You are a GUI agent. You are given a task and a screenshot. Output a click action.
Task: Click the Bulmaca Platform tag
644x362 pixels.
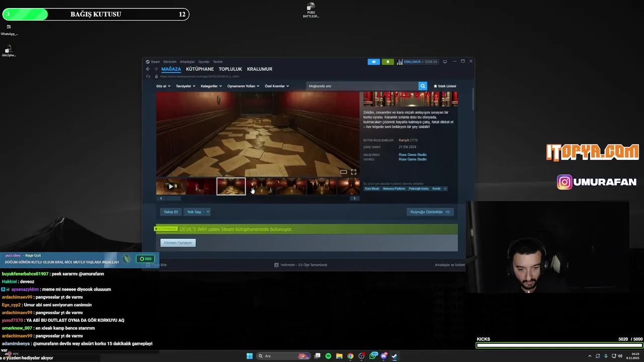click(394, 189)
